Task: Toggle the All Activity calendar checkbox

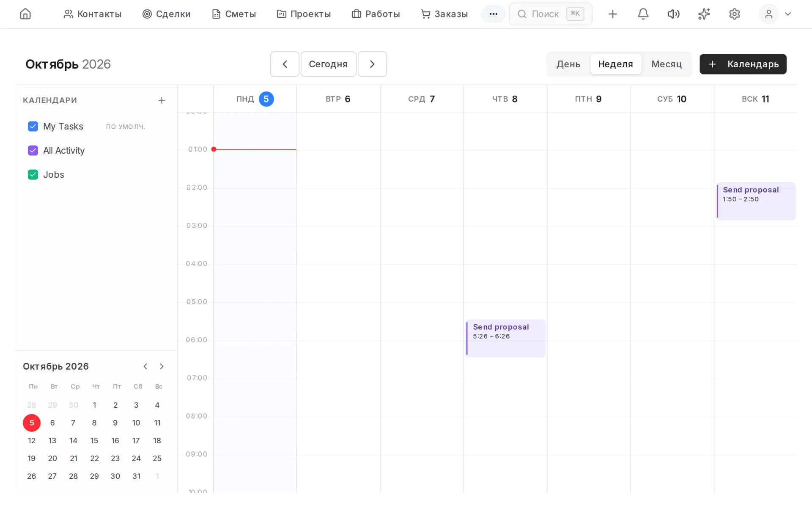Action: tap(33, 150)
